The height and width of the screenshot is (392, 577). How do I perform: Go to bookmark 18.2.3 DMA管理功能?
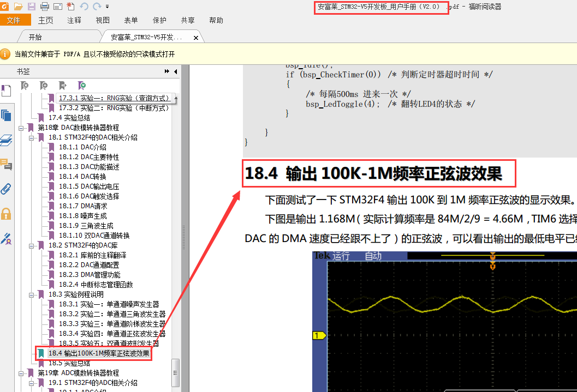coord(90,275)
